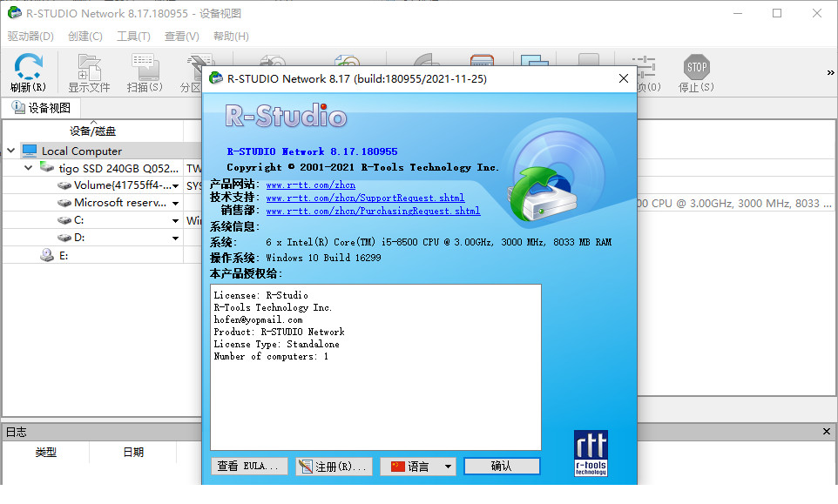Viewport: 838px width, 504px height.
Task: Collapse the tigo SSD 240GB node
Action: 29,168
